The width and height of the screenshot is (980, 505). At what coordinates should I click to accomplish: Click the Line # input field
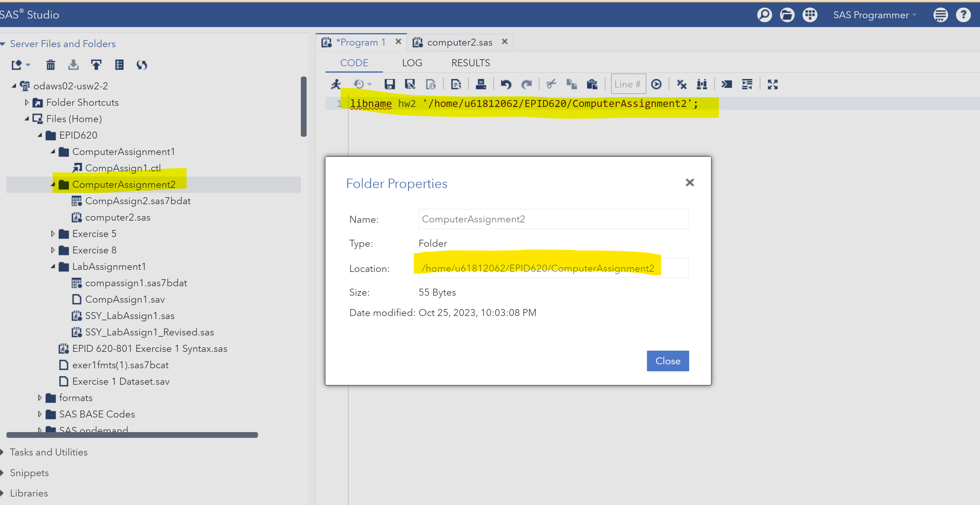[628, 84]
